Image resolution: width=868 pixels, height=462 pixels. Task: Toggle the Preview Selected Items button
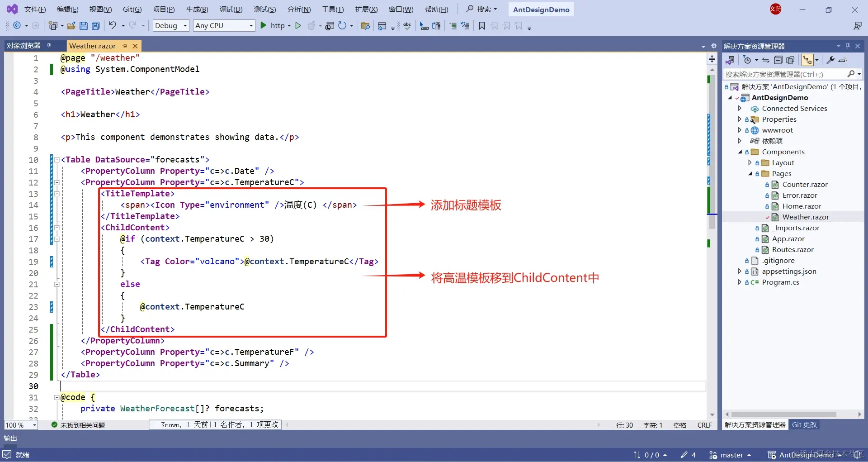click(843, 60)
